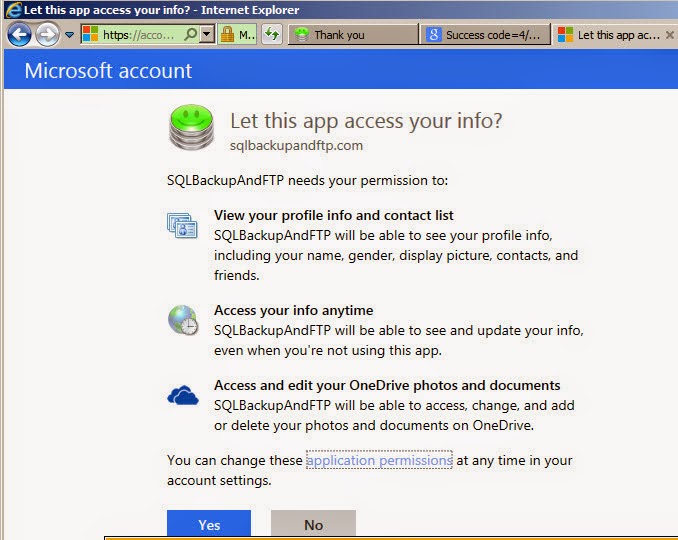Click 'View your profile info and contact list'
Screen dimensions: 678x540
tap(334, 215)
